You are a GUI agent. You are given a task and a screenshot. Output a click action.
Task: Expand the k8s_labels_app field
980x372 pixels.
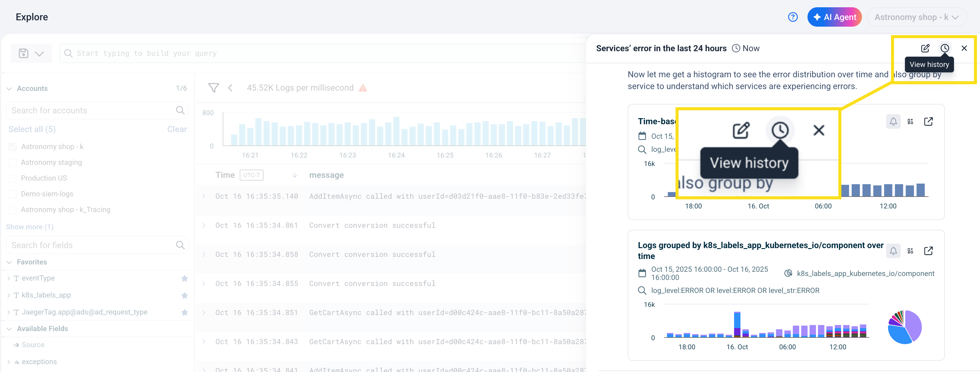tap(9, 295)
